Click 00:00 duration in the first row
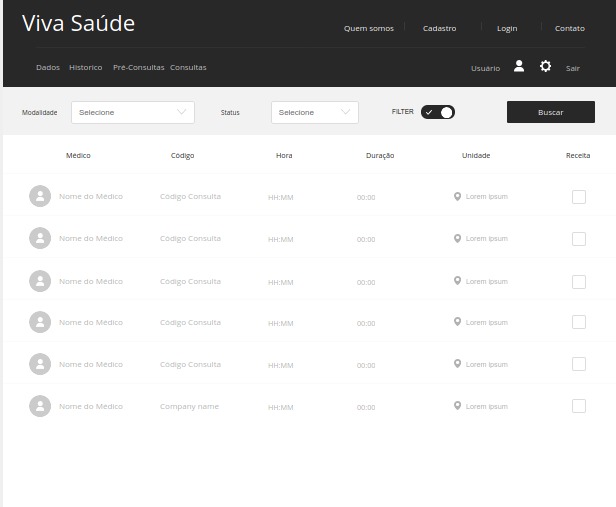Viewport: 616px width, 507px height. 366,198
